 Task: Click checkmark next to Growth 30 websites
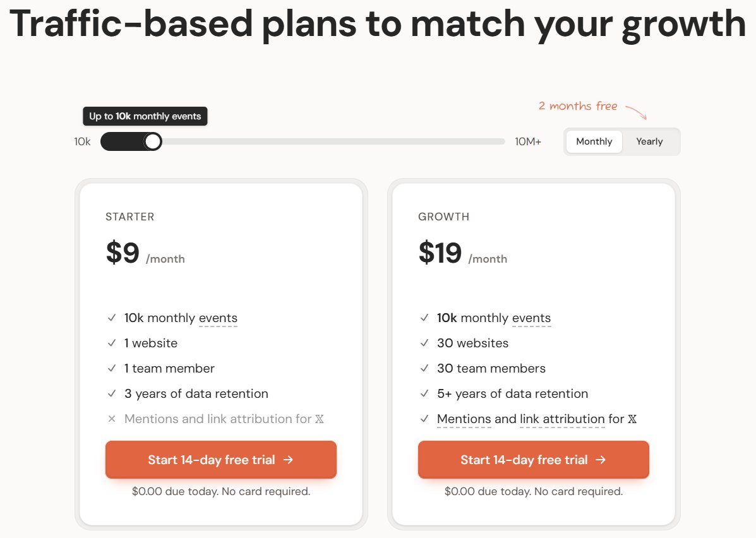click(x=424, y=343)
